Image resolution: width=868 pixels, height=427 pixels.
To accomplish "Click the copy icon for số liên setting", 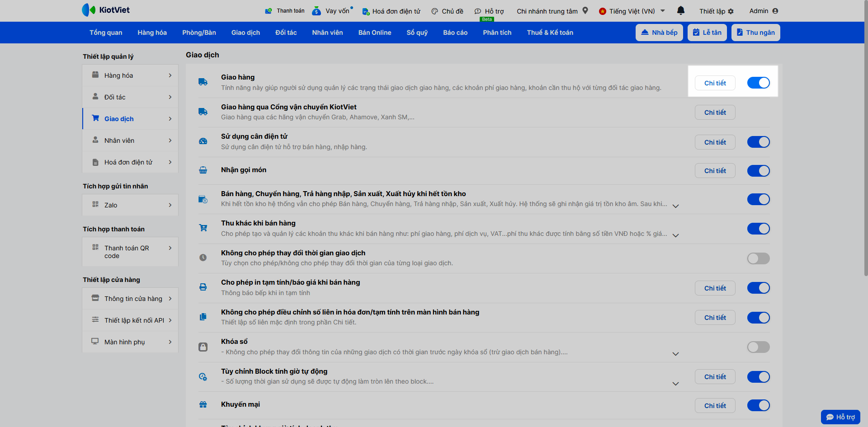I will pyautogui.click(x=203, y=317).
